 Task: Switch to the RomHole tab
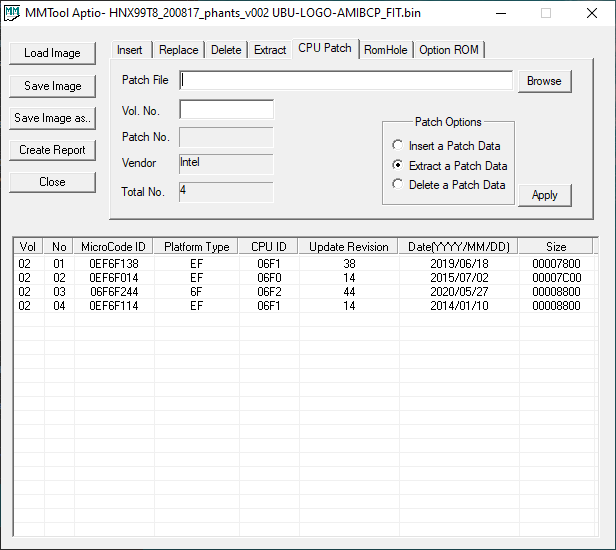click(386, 50)
